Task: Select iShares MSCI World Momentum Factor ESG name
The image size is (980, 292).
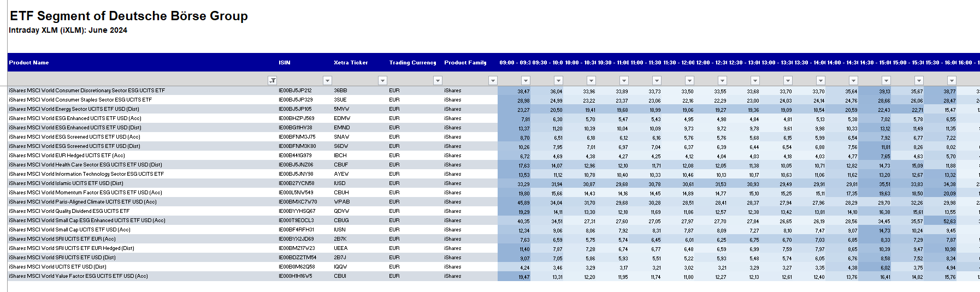Action: 85,193
